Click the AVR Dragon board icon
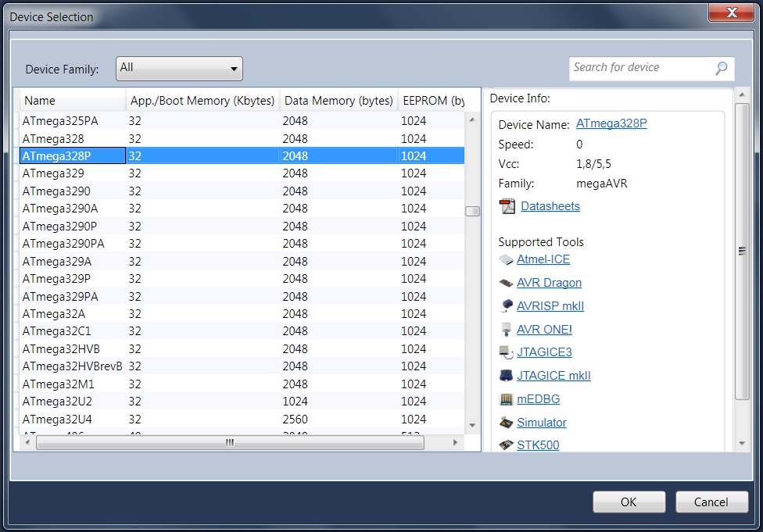The height and width of the screenshot is (532, 763). coord(506,283)
